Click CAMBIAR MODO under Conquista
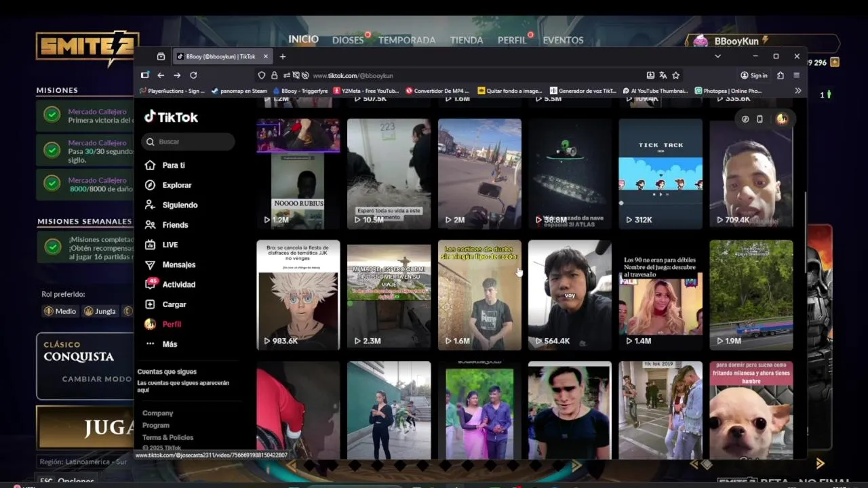 [x=97, y=379]
